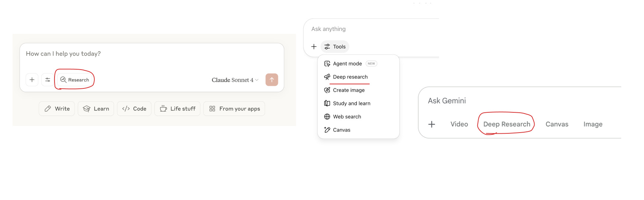The height and width of the screenshot is (200, 644).
Task: Choose Canvas from Tools menu
Action: [358, 130]
